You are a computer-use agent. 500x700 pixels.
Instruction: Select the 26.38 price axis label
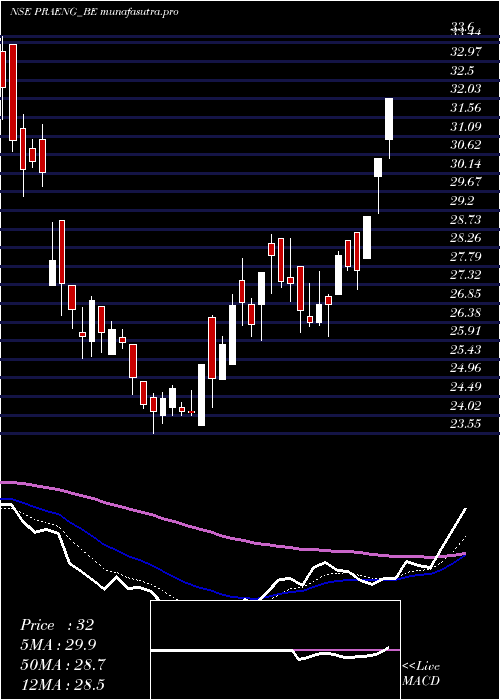tap(466, 312)
